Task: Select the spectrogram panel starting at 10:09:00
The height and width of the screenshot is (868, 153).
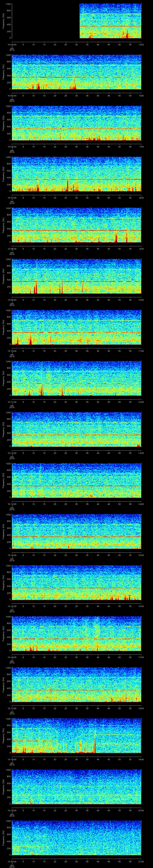Action: pyautogui.click(x=77, y=276)
